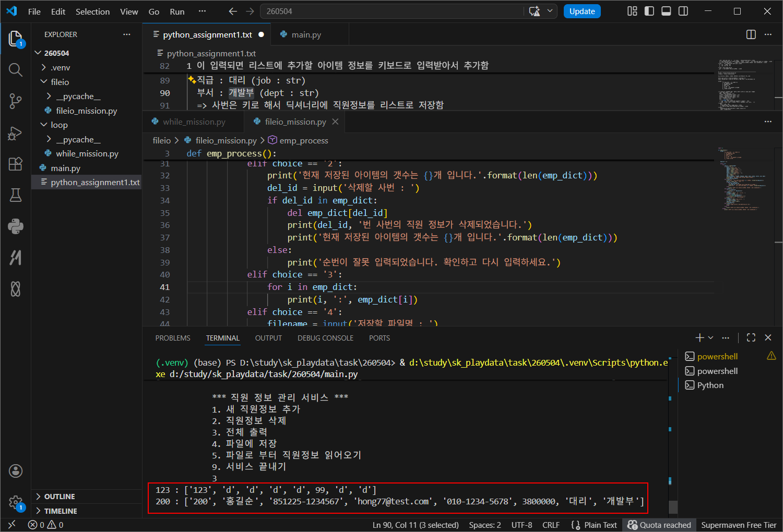This screenshot has width=783, height=532.
Task: Open second editor group More Actions
Action: point(768,122)
